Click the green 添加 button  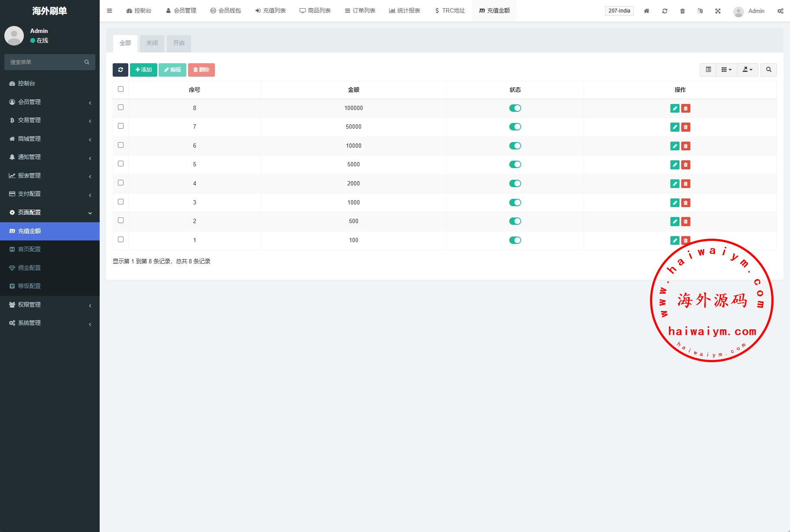[x=143, y=70]
